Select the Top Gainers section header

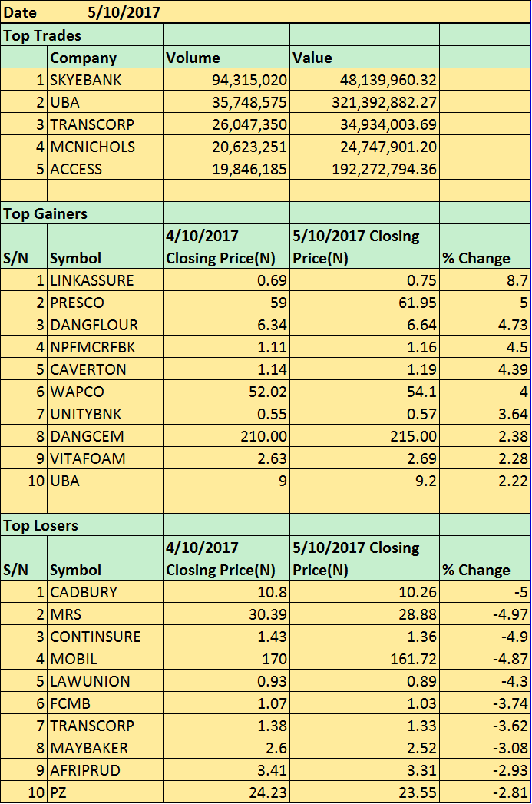point(46,213)
